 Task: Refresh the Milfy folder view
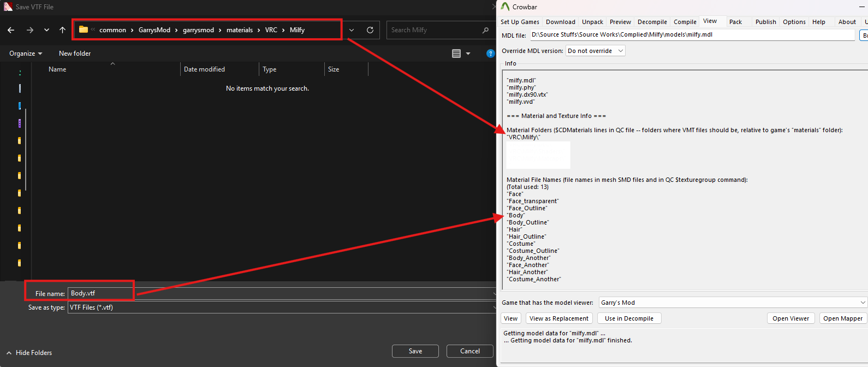370,30
